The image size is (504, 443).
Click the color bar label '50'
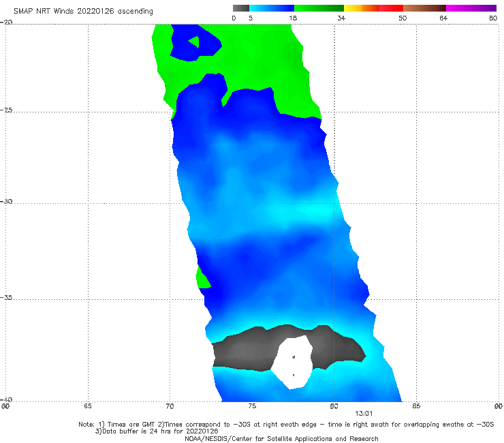(403, 18)
